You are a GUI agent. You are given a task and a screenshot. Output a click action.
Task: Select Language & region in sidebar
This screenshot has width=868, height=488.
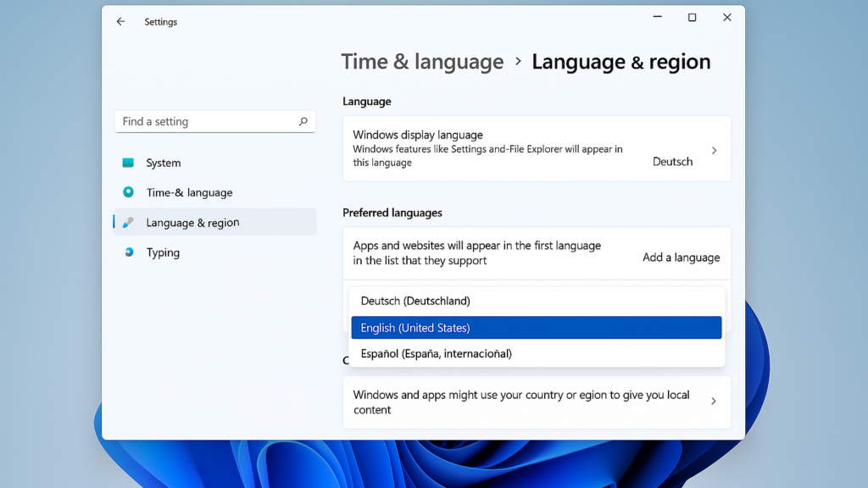(215, 223)
